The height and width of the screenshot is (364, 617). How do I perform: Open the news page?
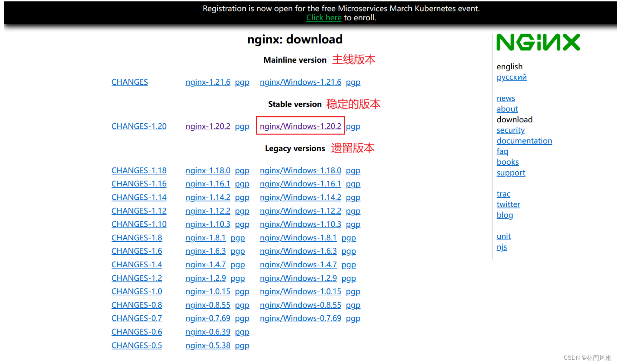coord(506,98)
